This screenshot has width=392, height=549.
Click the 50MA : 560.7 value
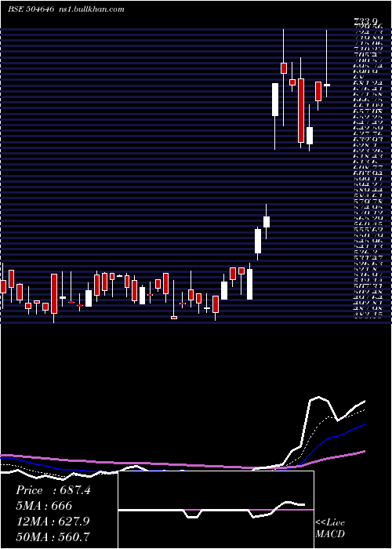(x=53, y=536)
